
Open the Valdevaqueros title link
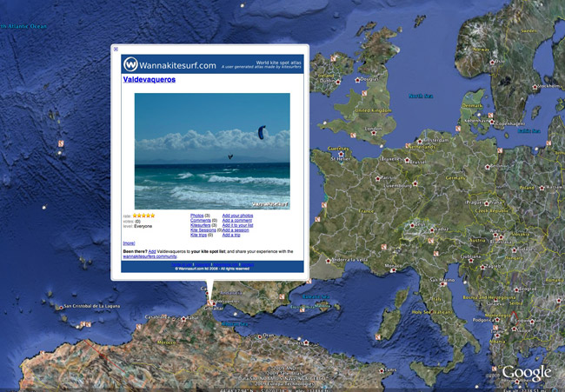pyautogui.click(x=149, y=79)
